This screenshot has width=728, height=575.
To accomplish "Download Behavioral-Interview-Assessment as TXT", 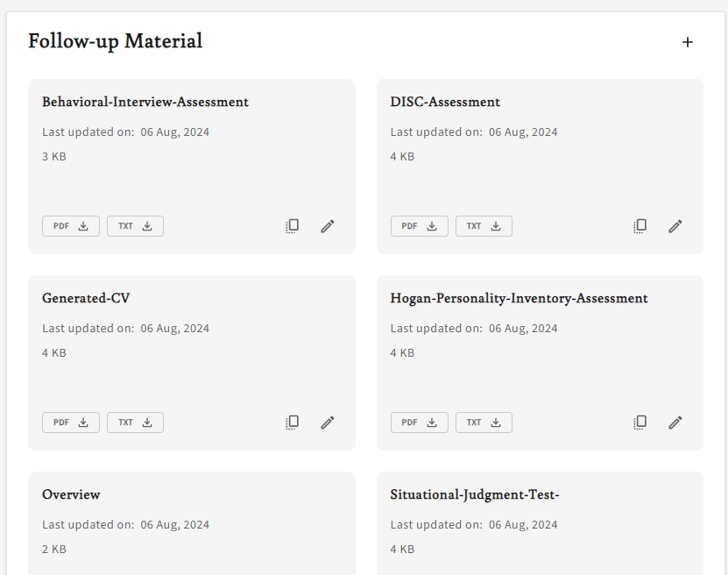I will 135,225.
